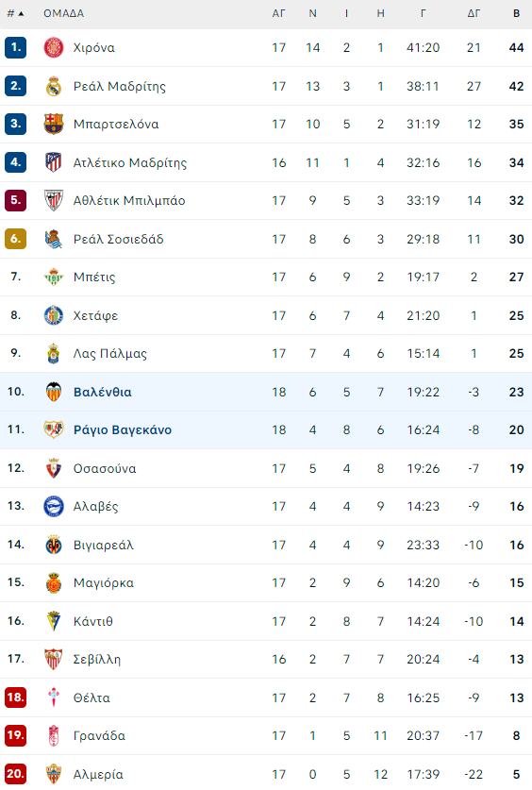This screenshot has height=790, width=532.
Task: Click the Valencia bat crest icon
Action: tap(54, 392)
